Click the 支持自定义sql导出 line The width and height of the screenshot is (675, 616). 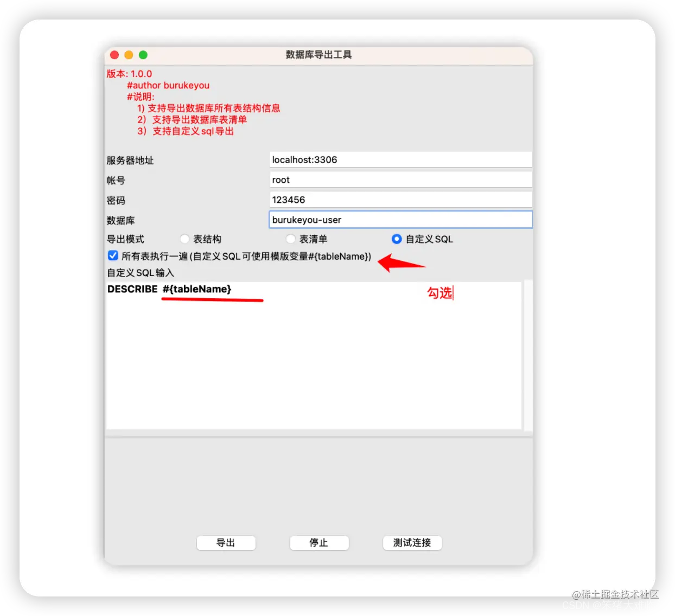tap(186, 131)
